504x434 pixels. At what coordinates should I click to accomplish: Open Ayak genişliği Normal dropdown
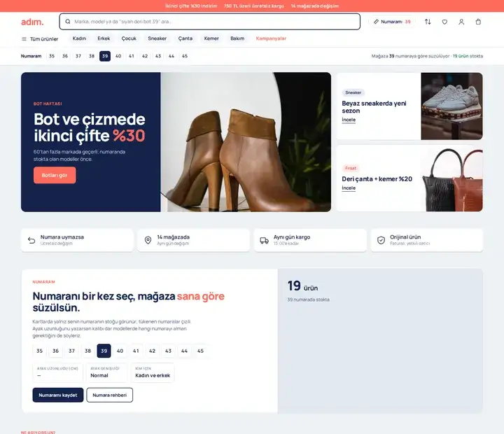pos(106,372)
